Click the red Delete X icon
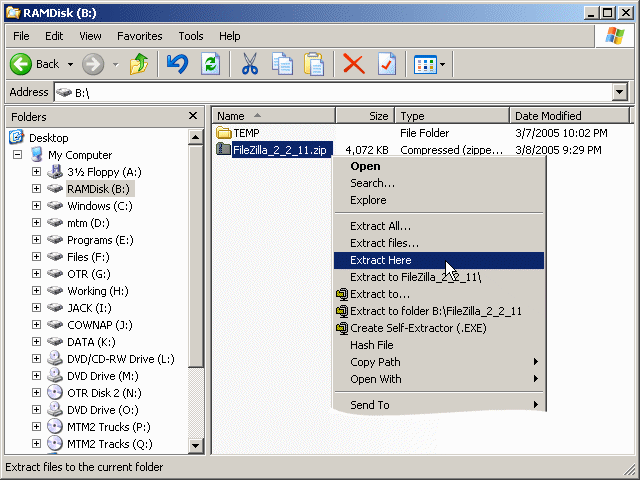Screen dimensions: 640x480 (x=353, y=64)
